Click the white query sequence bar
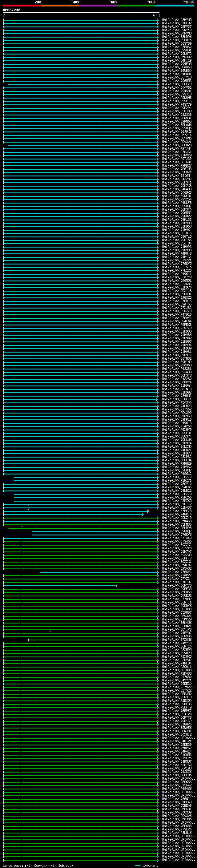This screenshot has height=868, width=197. click(81, 12)
